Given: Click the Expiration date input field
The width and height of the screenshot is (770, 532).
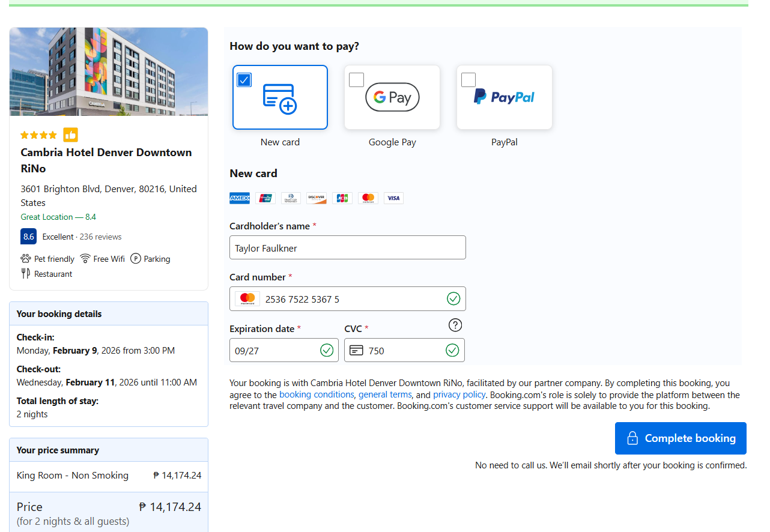Looking at the screenshot, I should tap(284, 350).
